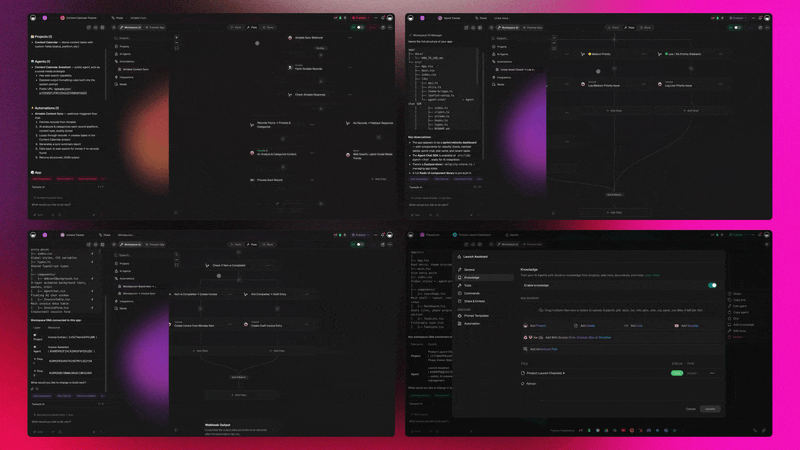Toggle the flow switch in Invoice Tracker window
The height and width of the screenshot is (450, 800).
[x=357, y=245]
